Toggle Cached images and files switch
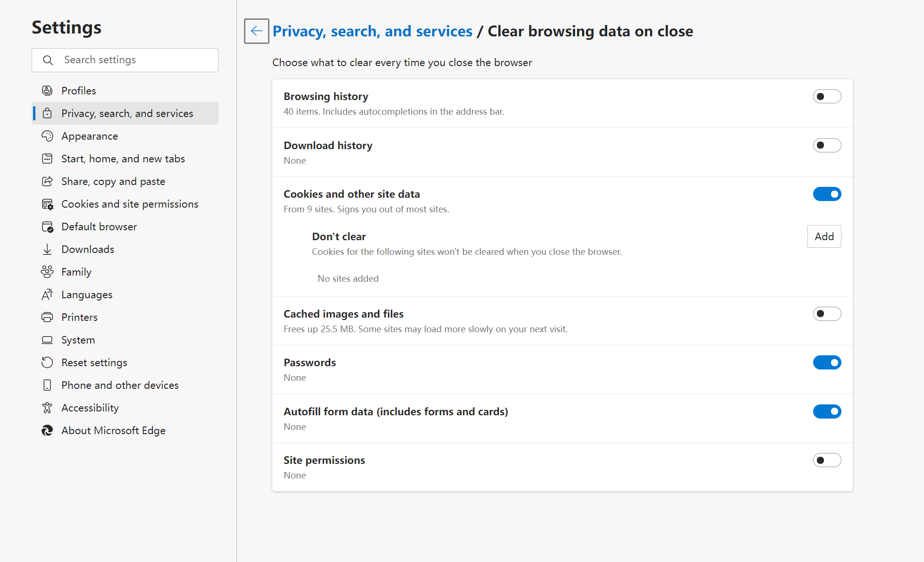This screenshot has height=562, width=924. click(x=827, y=314)
